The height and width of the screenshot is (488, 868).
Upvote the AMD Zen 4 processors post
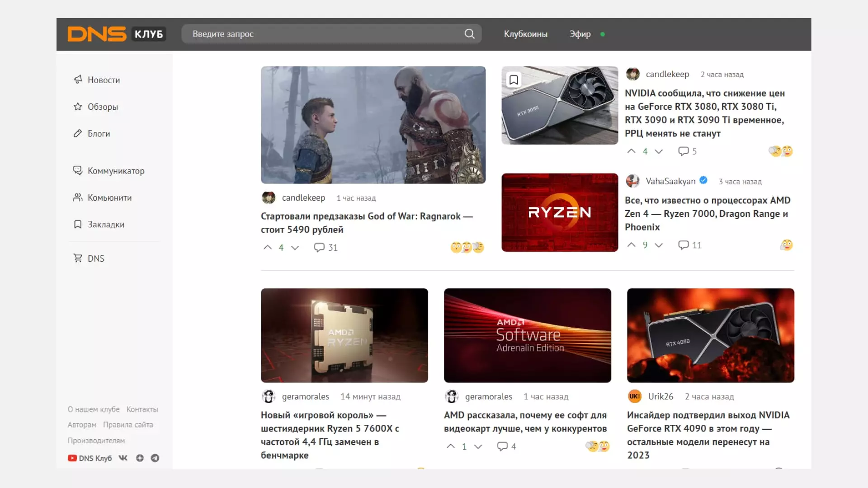(x=632, y=244)
